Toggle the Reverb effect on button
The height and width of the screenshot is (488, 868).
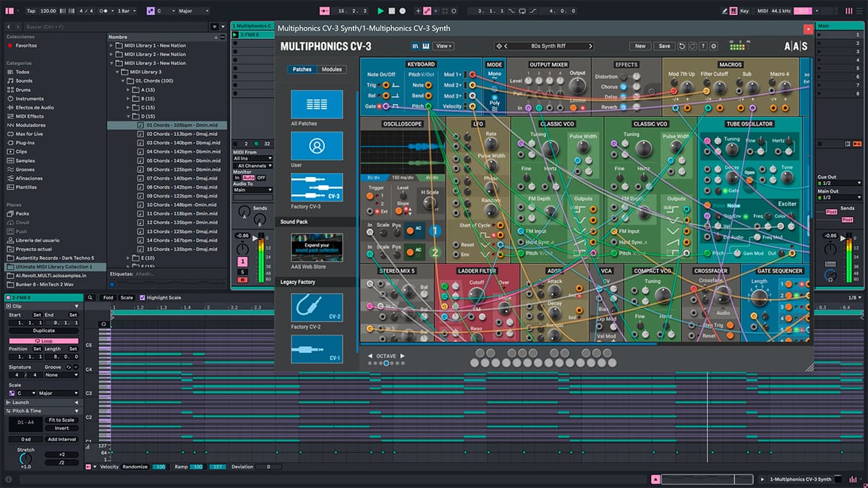624,107
